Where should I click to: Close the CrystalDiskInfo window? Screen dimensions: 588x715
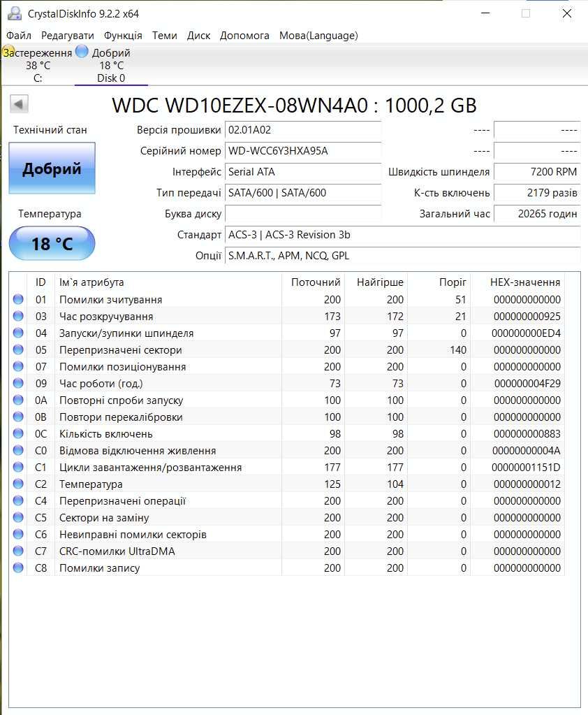click(x=566, y=13)
